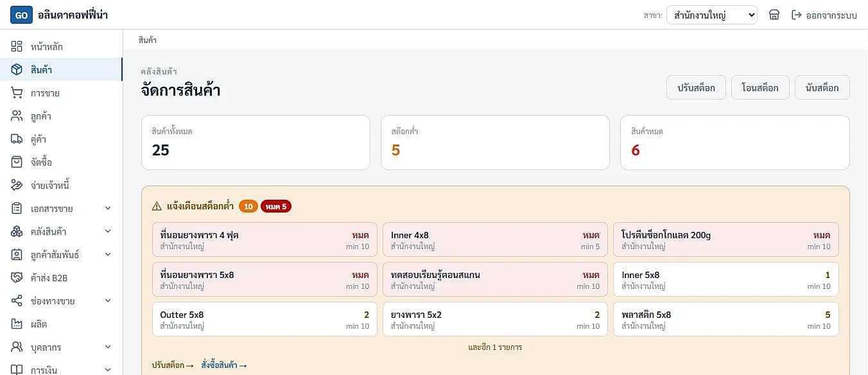The image size is (868, 375).
Task: Click the สินค้า box icon
Action: [x=17, y=70]
